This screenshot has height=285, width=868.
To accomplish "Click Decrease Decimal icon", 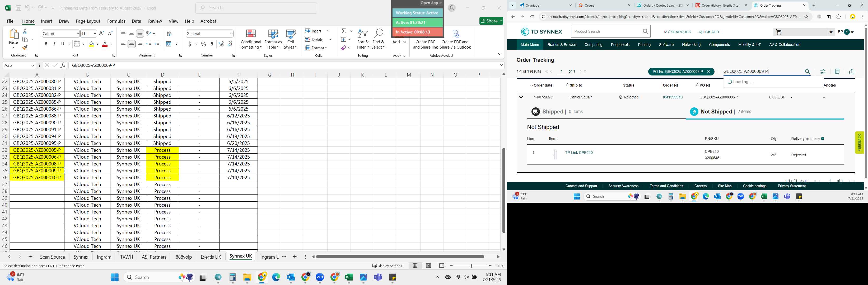I will (230, 44).
